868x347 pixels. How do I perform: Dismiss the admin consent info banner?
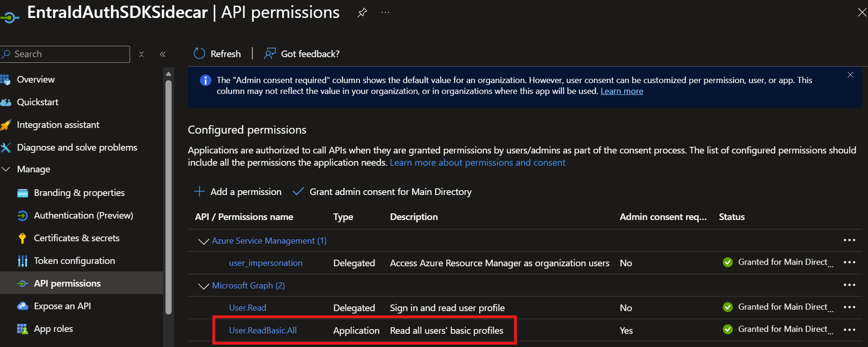pos(851,75)
